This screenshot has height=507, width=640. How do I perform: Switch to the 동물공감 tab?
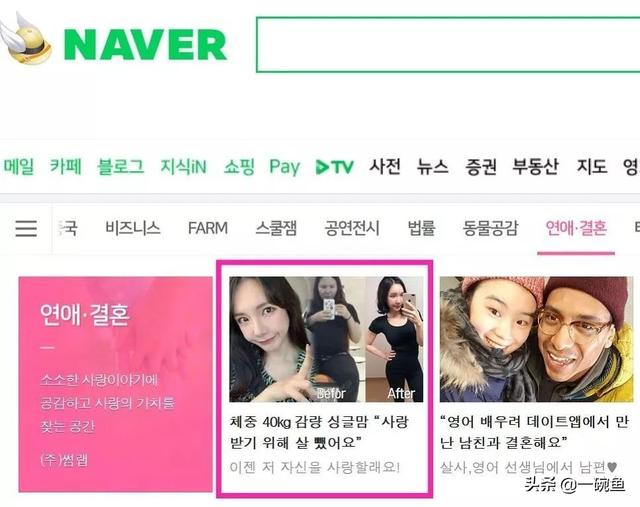490,228
